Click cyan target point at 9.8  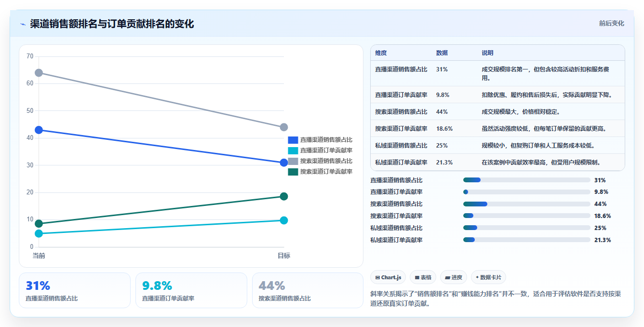coord(284,220)
